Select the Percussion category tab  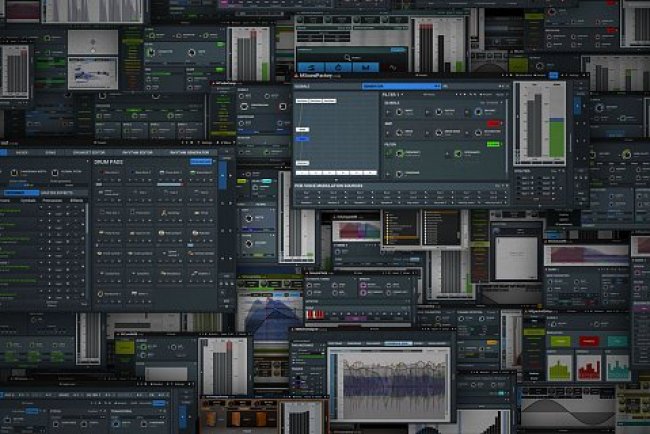52,201
